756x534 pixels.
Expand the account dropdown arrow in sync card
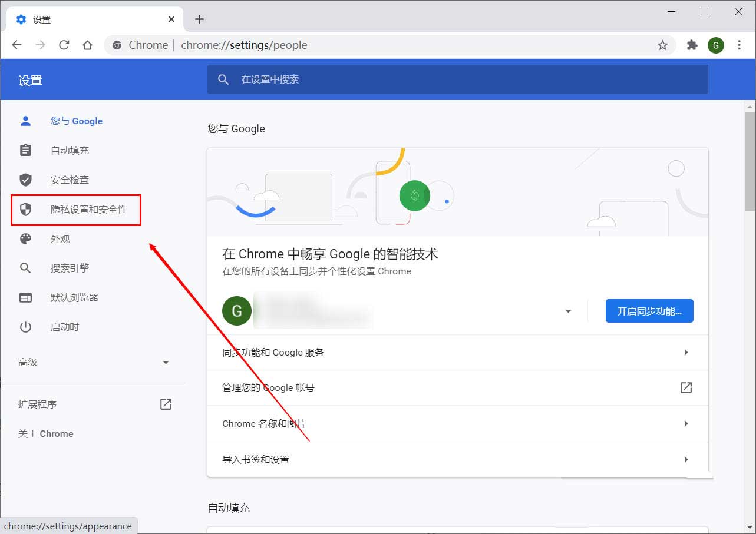coord(568,311)
